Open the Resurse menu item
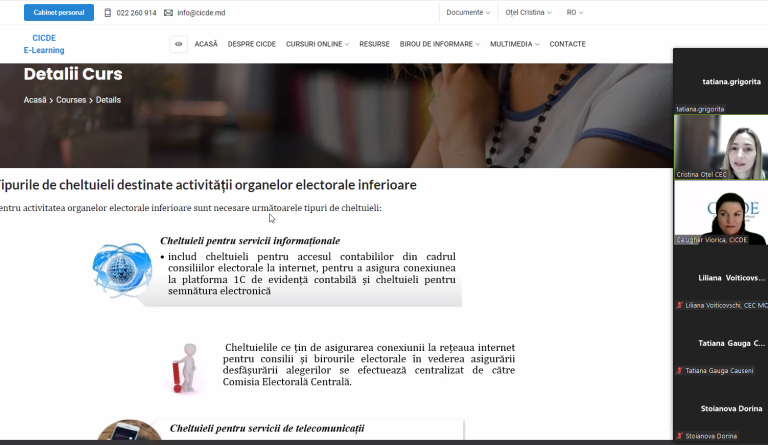The image size is (768, 445). (374, 44)
